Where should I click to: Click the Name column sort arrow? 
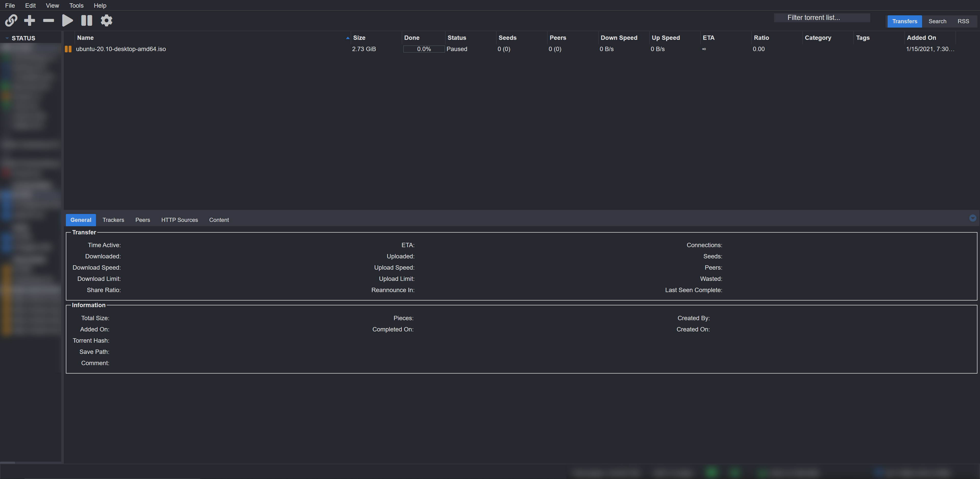pos(347,38)
